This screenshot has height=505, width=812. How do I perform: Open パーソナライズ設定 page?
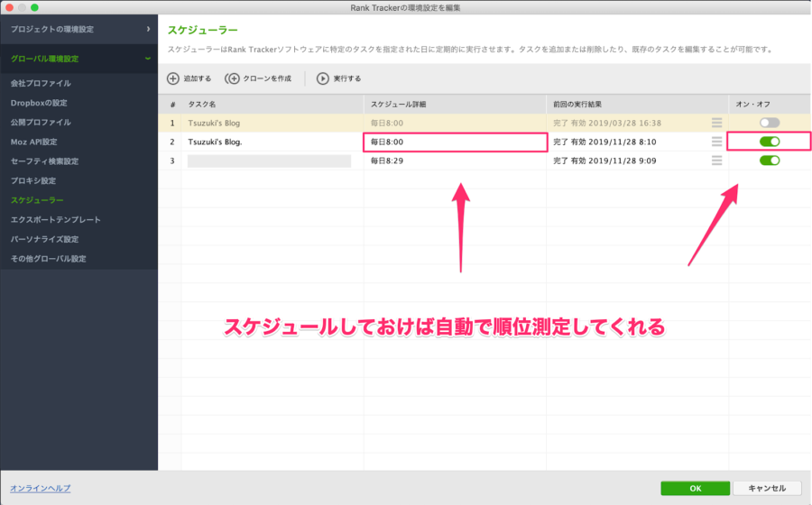point(44,239)
